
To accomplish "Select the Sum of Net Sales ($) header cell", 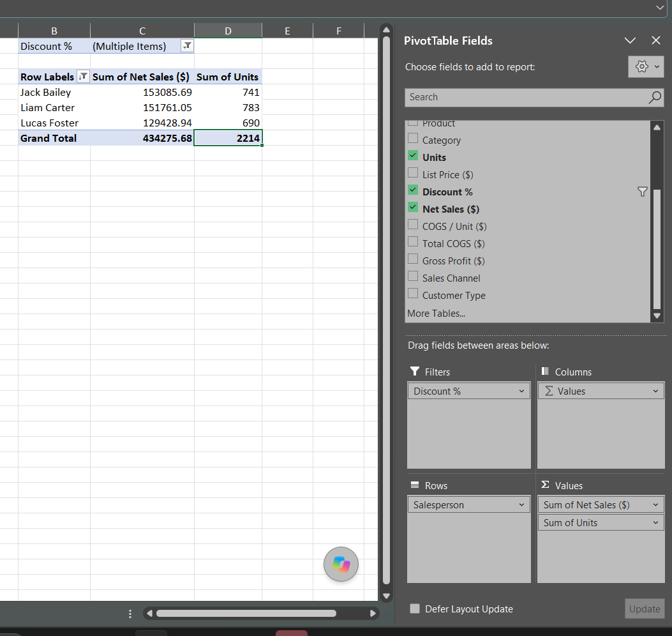I will pyautogui.click(x=142, y=77).
